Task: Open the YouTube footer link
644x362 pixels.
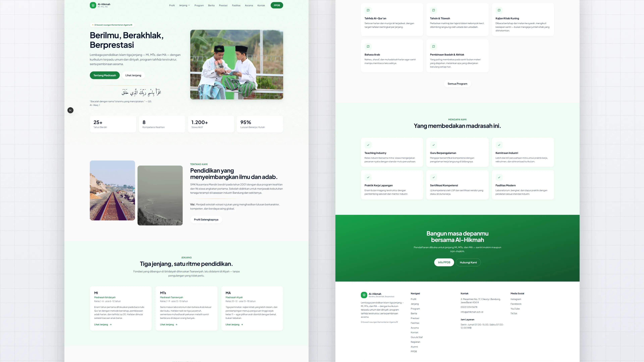Action: 515,309
